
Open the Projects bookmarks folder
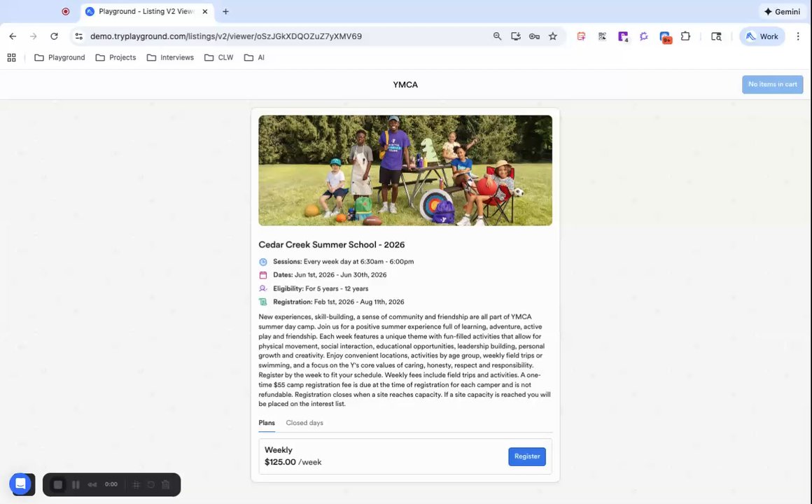coord(115,57)
